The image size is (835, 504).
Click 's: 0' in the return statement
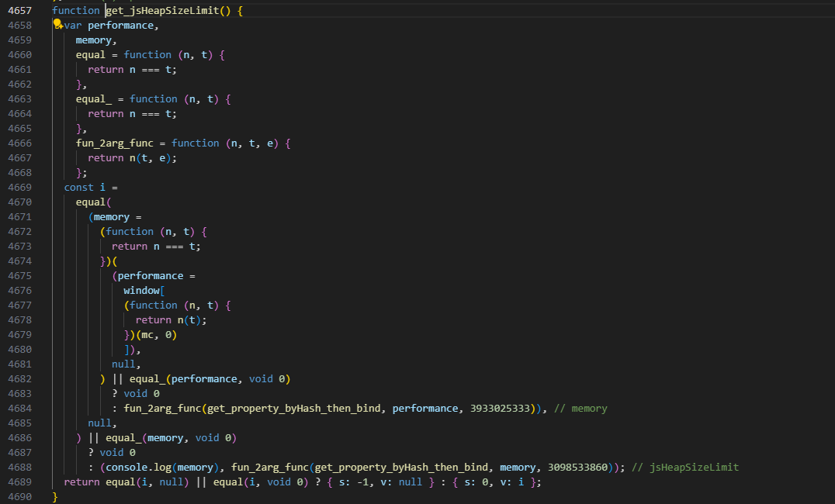click(x=476, y=482)
